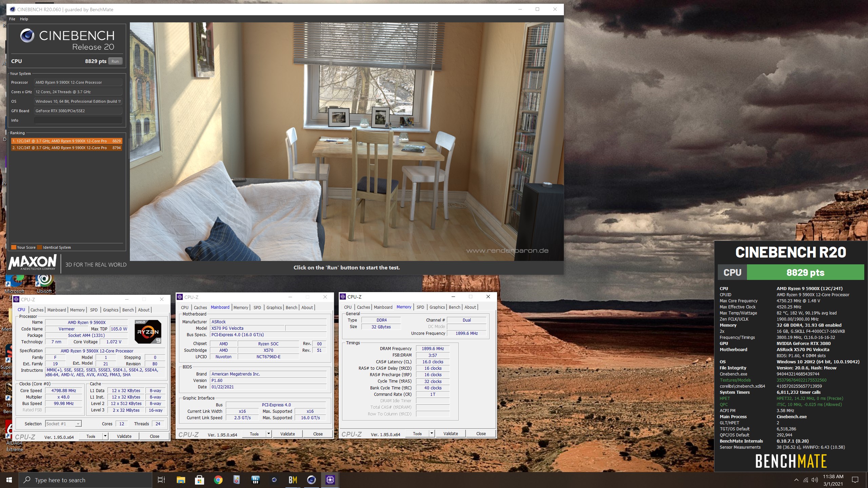
Task: Launch Microsoft Store from the taskbar
Action: 199,480
